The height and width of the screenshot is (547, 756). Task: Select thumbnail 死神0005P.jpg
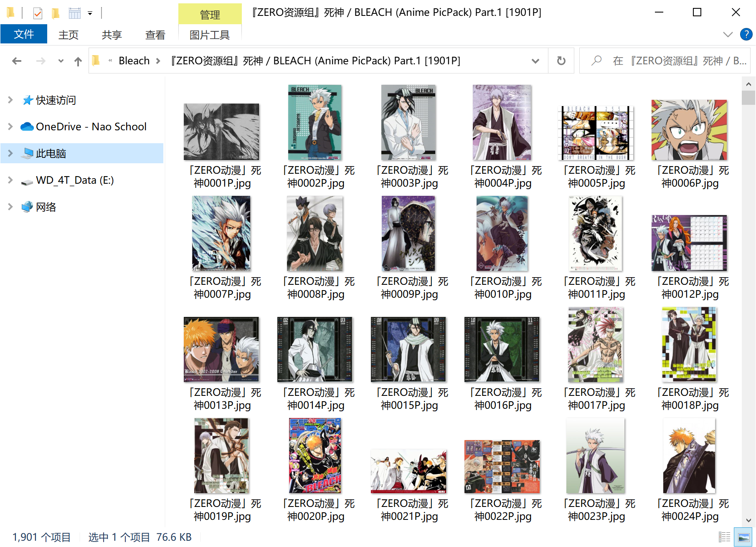596,133
